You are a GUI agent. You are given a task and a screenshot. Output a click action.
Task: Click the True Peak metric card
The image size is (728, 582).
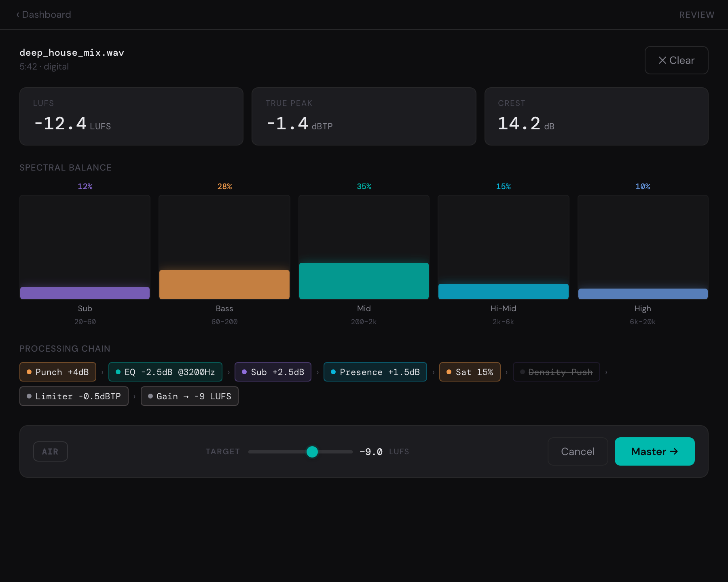[364, 116]
